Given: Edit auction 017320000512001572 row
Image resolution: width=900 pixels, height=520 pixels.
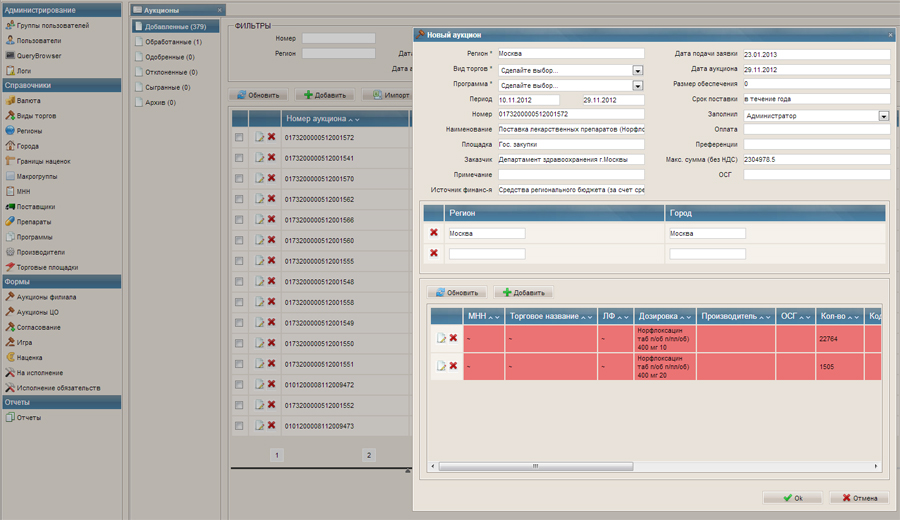Looking at the screenshot, I should coord(260,137).
